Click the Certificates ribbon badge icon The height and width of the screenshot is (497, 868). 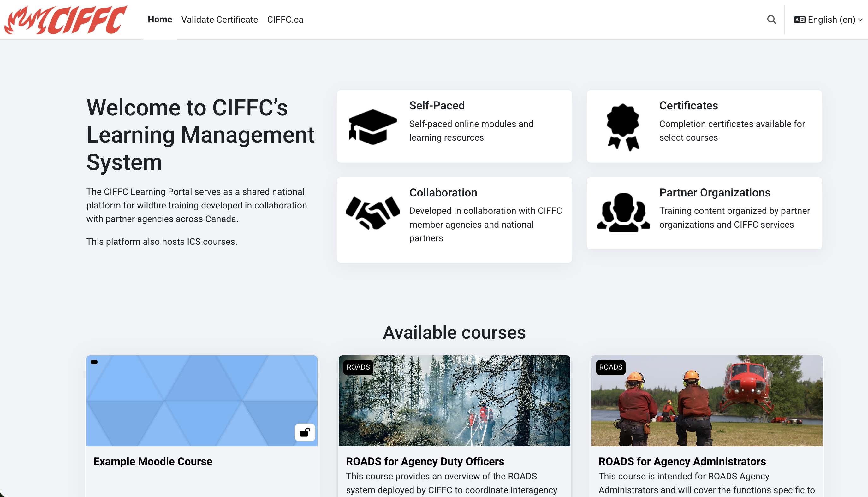623,127
